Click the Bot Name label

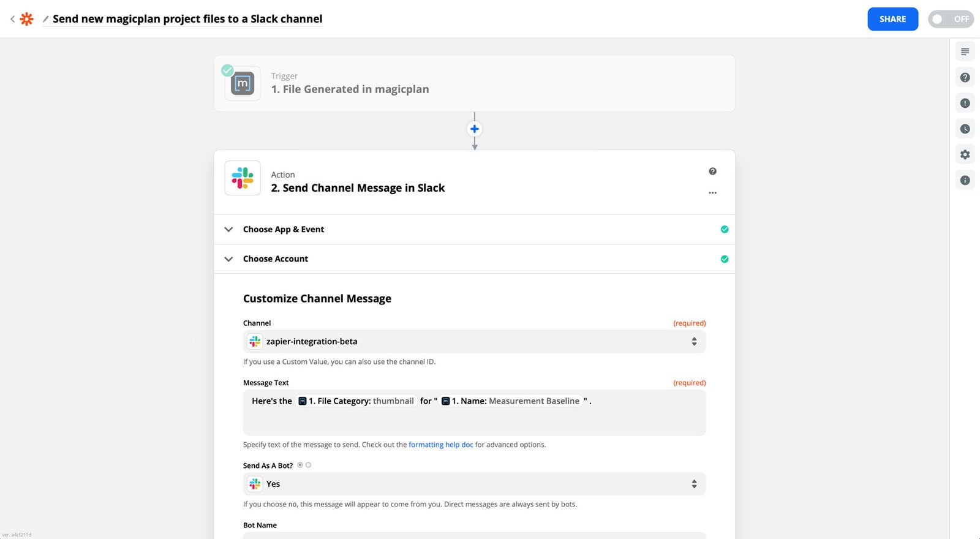[260, 526]
